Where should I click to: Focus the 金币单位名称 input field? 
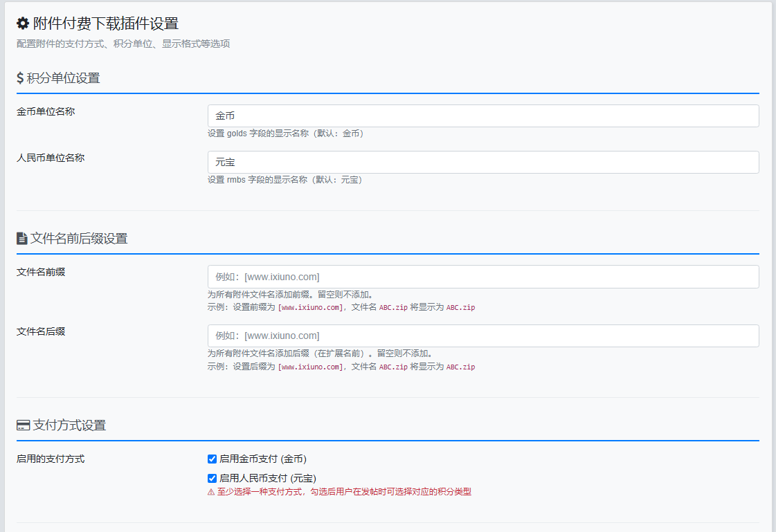click(x=482, y=116)
